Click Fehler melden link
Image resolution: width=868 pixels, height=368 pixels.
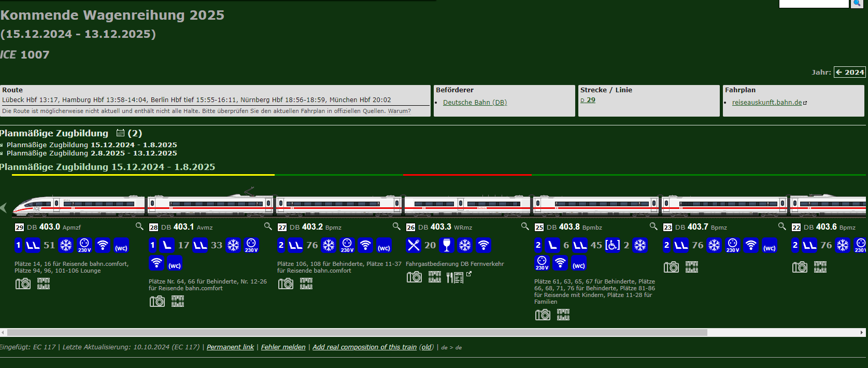pyautogui.click(x=283, y=347)
